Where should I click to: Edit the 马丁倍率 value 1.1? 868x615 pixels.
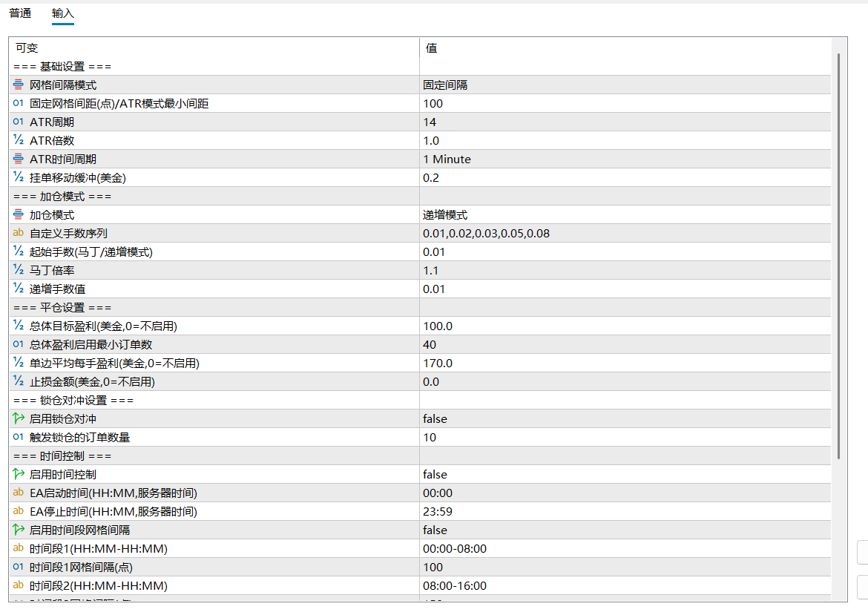[x=625, y=270]
